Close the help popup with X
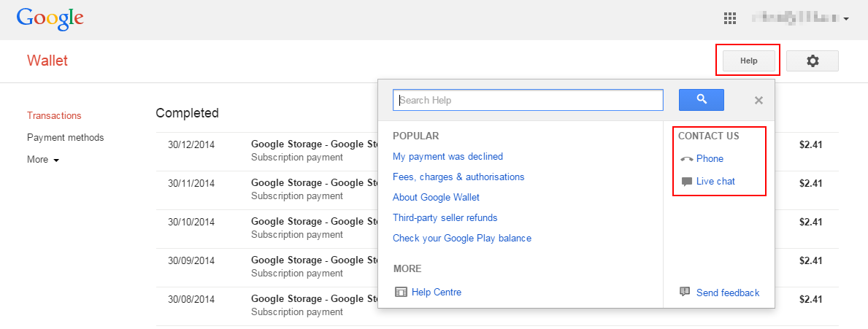The image size is (868, 329). (758, 101)
